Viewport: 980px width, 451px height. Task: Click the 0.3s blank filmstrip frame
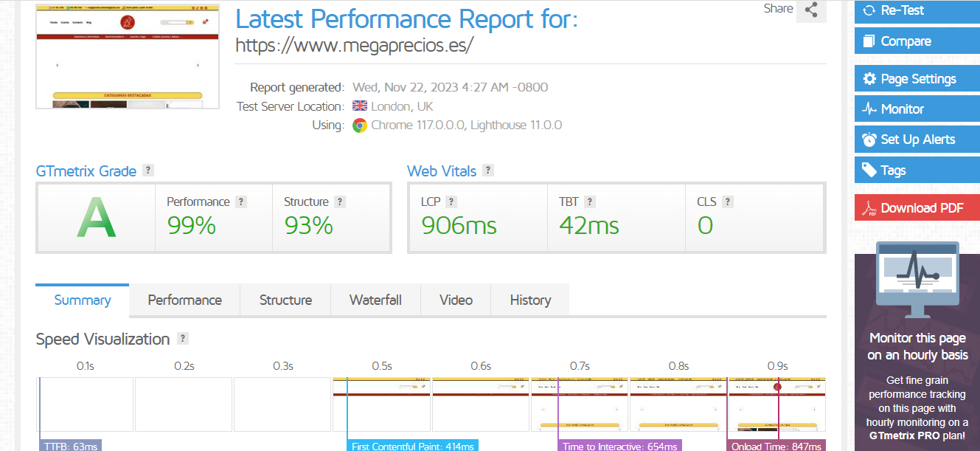coord(282,404)
